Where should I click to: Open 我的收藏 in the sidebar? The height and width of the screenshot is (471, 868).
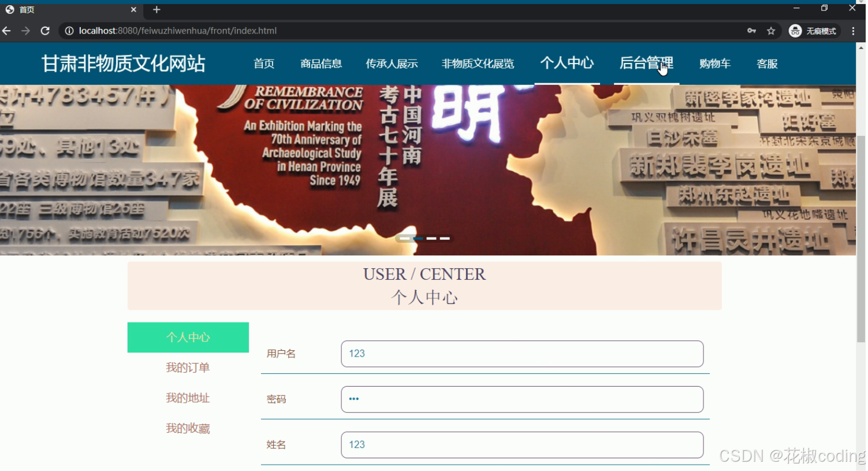pos(188,428)
